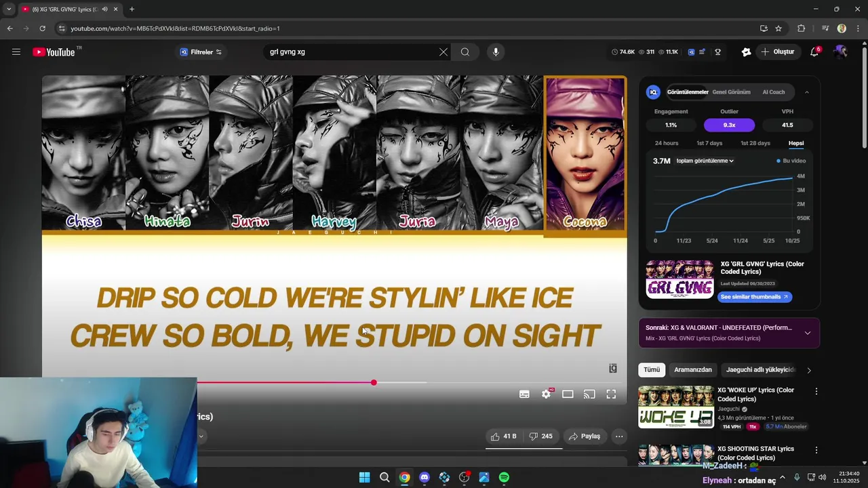Open Chrome three-dot menu

(x=858, y=28)
